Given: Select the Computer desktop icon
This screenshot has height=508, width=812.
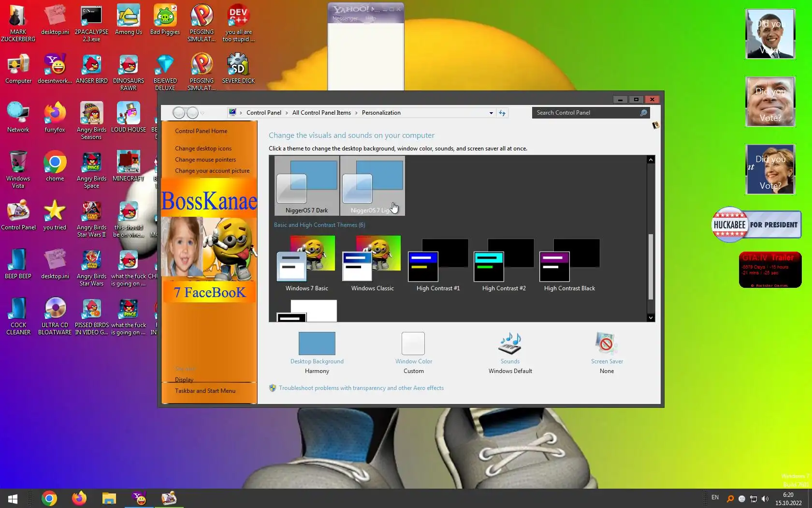Looking at the screenshot, I should coord(18,69).
